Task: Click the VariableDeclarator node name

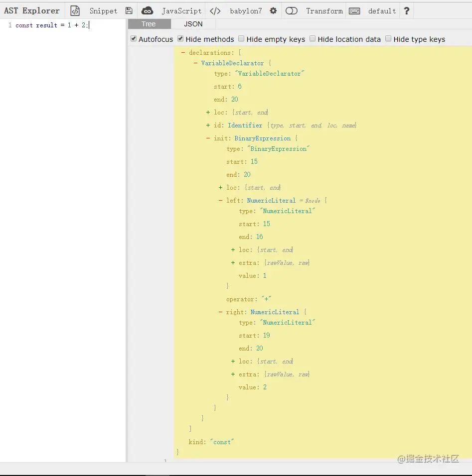Action: 232,63
